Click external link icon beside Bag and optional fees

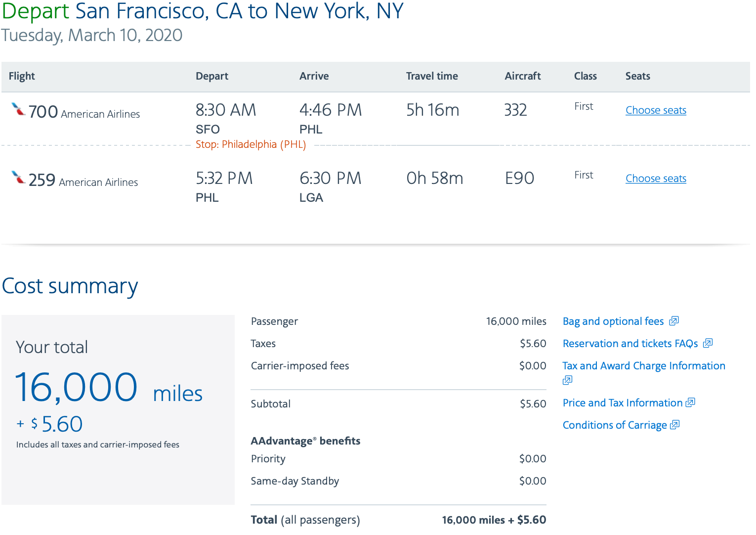coord(674,321)
